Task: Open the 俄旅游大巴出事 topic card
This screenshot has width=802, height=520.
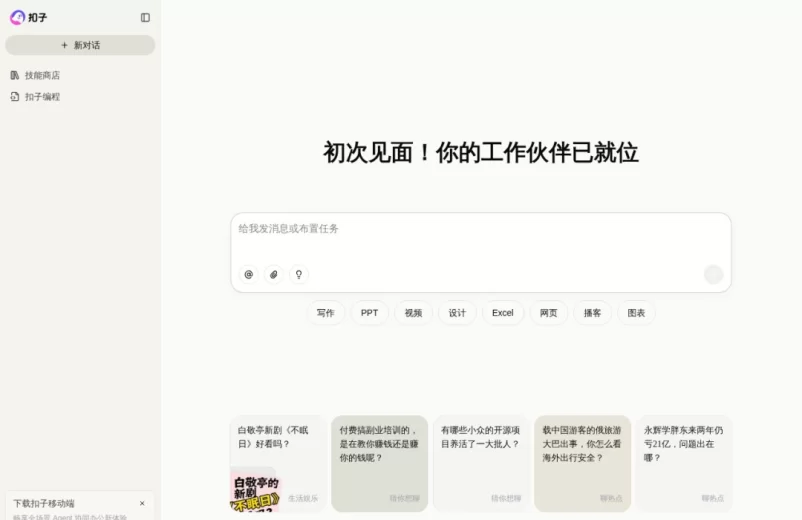Action: coord(583,463)
